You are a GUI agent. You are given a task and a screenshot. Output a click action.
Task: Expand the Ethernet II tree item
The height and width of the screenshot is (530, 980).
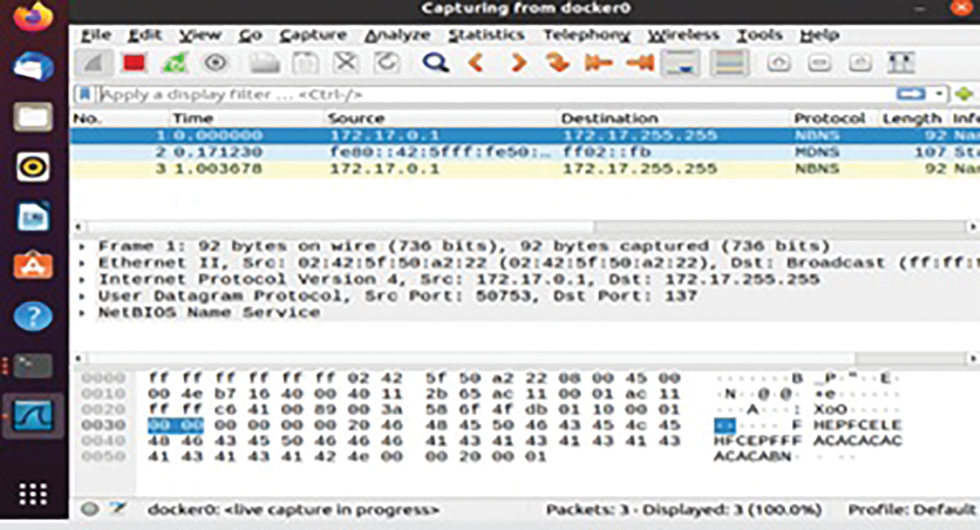[x=82, y=263]
